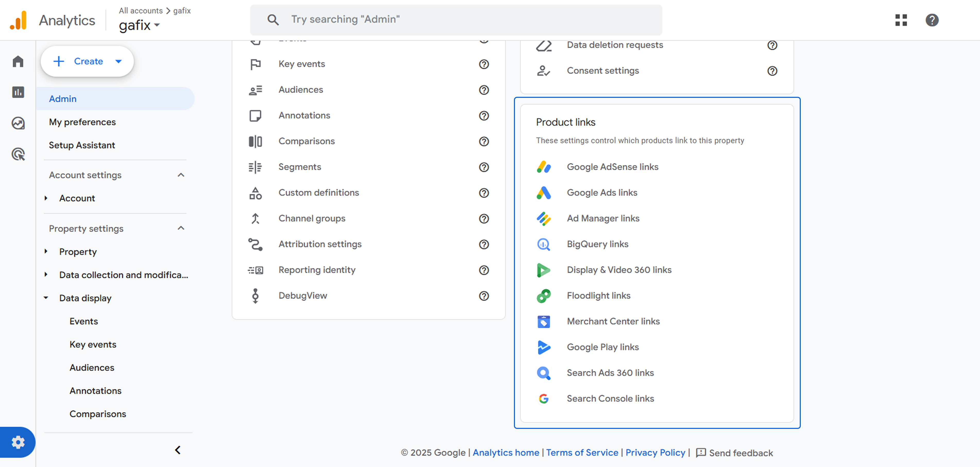Open the Reports bar chart icon

click(18, 92)
